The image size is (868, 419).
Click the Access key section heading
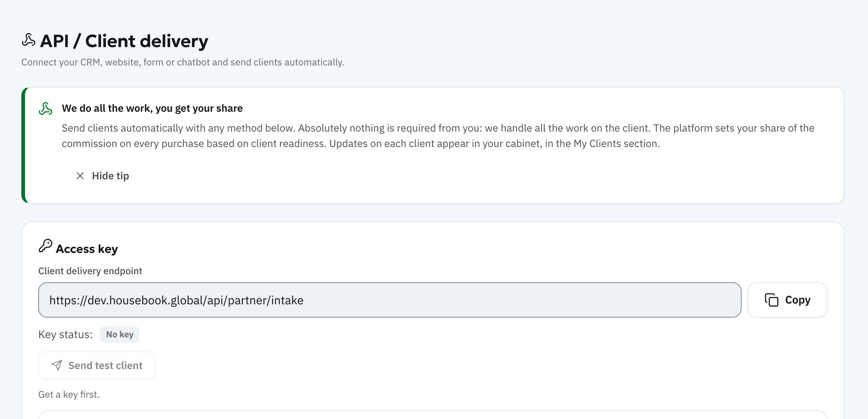pyautogui.click(x=87, y=249)
